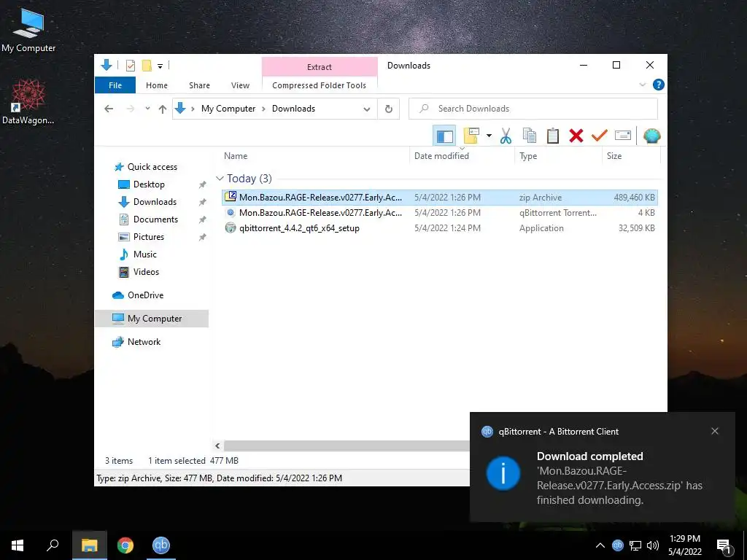This screenshot has width=747, height=560.
Task: Click the taskbar search magnifier
Action: point(53,545)
